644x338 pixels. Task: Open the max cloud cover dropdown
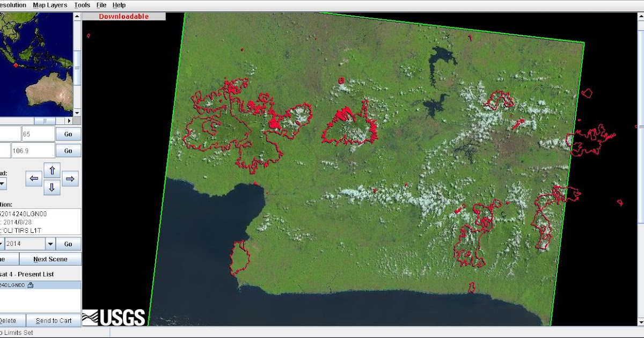click(x=3, y=183)
